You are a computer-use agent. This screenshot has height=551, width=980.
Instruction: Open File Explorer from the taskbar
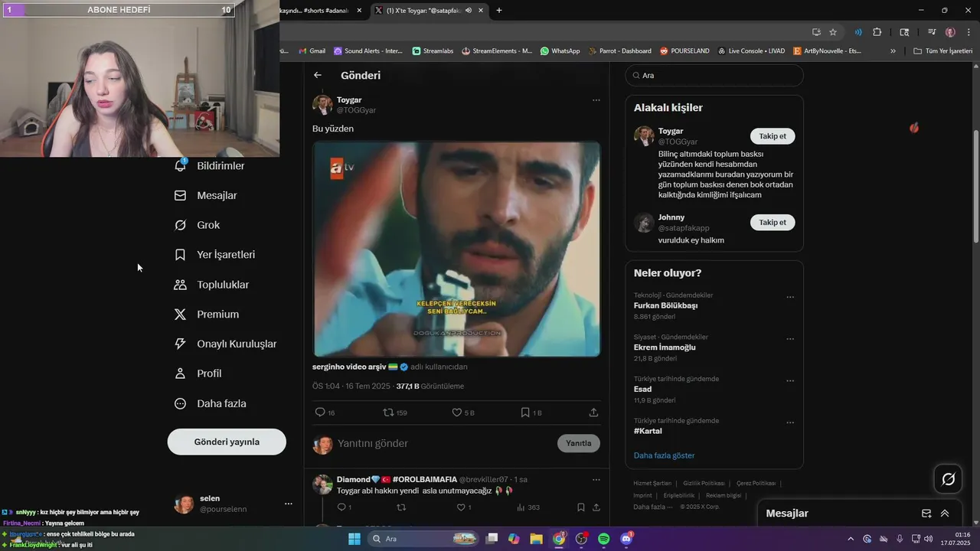tap(536, 539)
